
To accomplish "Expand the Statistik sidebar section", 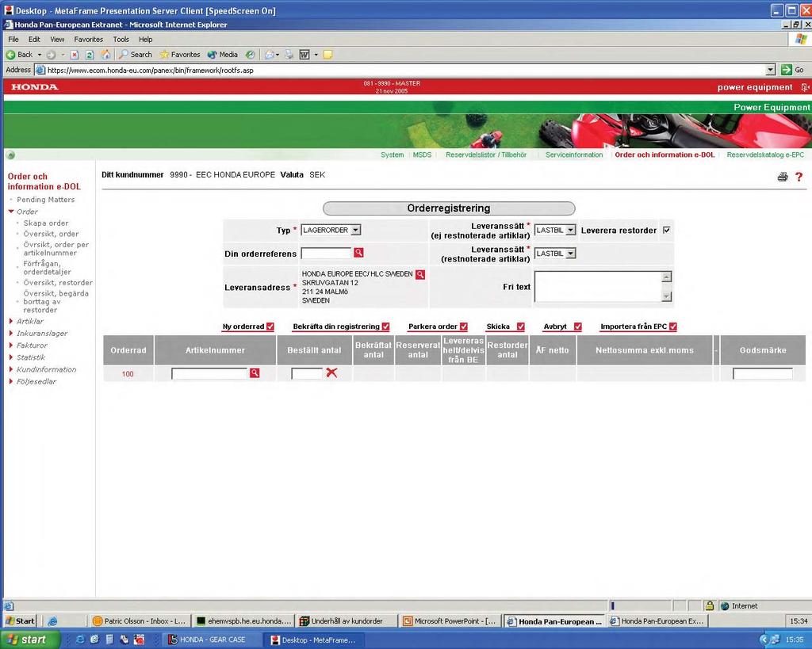I will pos(11,357).
